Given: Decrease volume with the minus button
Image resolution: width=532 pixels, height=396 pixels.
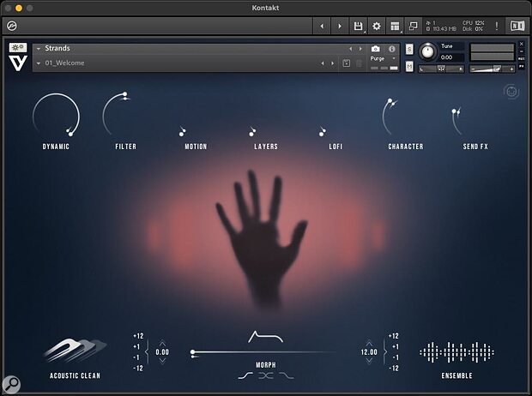Looking at the screenshot, I should click(x=473, y=69).
